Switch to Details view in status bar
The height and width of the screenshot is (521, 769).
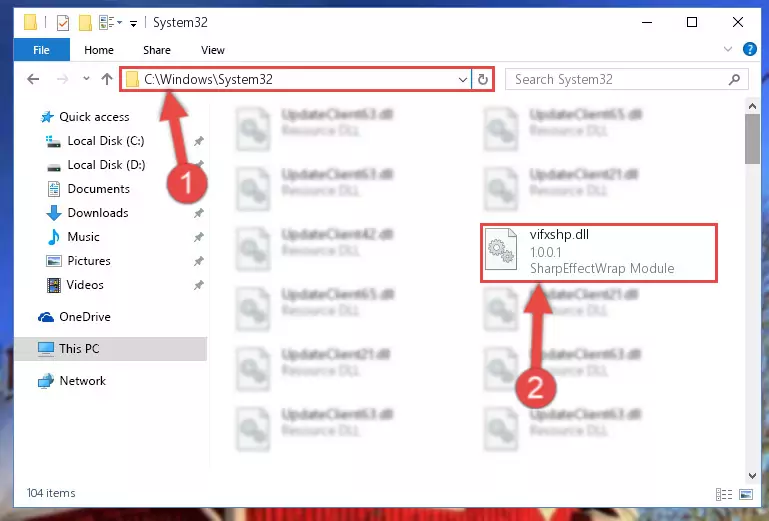tap(724, 494)
